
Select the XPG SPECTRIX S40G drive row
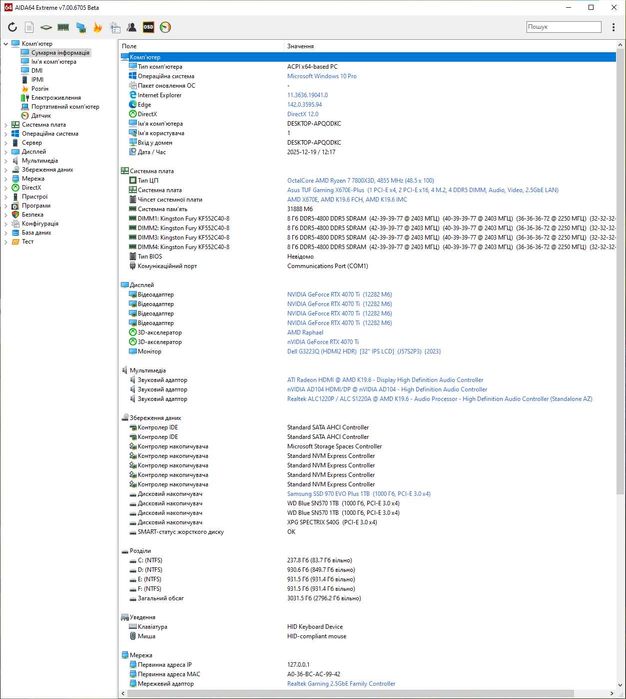(368, 522)
